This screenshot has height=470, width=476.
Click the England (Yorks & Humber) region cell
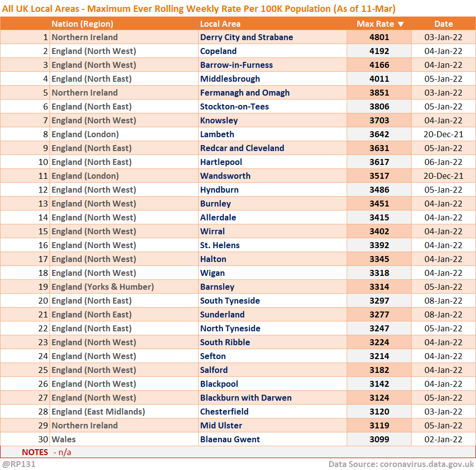[x=103, y=287]
